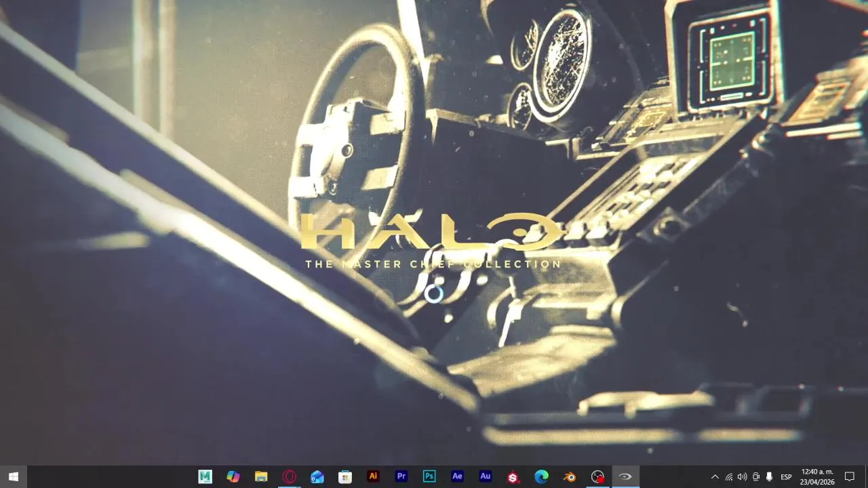868x488 pixels.
Task: Launch Autodesk Maya from the taskbar
Action: [205, 476]
